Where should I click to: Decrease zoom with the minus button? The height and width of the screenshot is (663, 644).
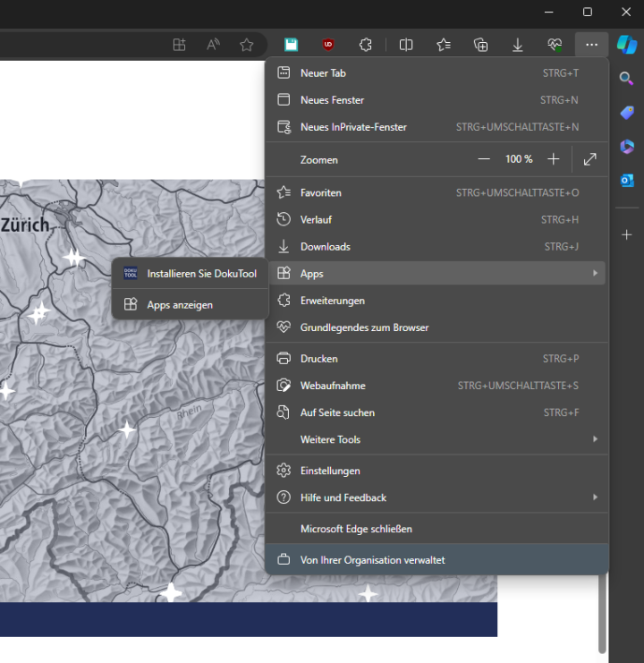point(484,159)
